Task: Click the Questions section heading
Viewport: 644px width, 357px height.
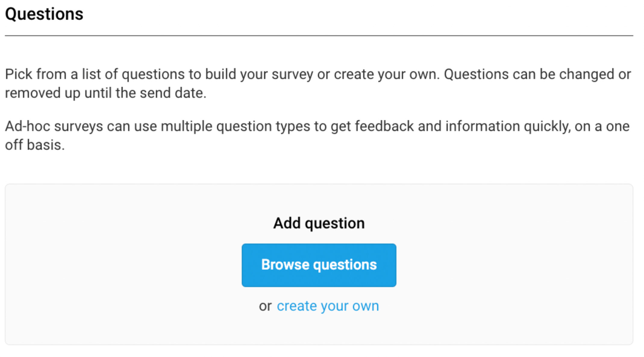Action: tap(44, 14)
